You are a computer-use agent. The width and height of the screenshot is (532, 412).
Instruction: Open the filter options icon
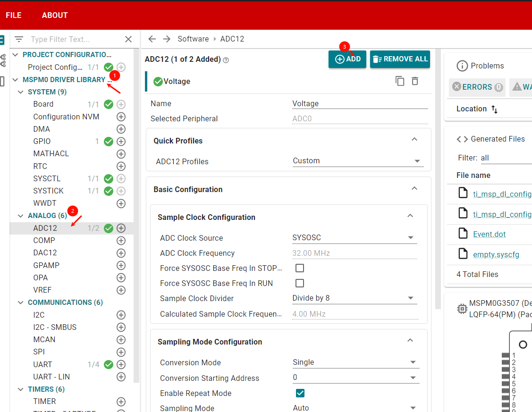tap(19, 39)
